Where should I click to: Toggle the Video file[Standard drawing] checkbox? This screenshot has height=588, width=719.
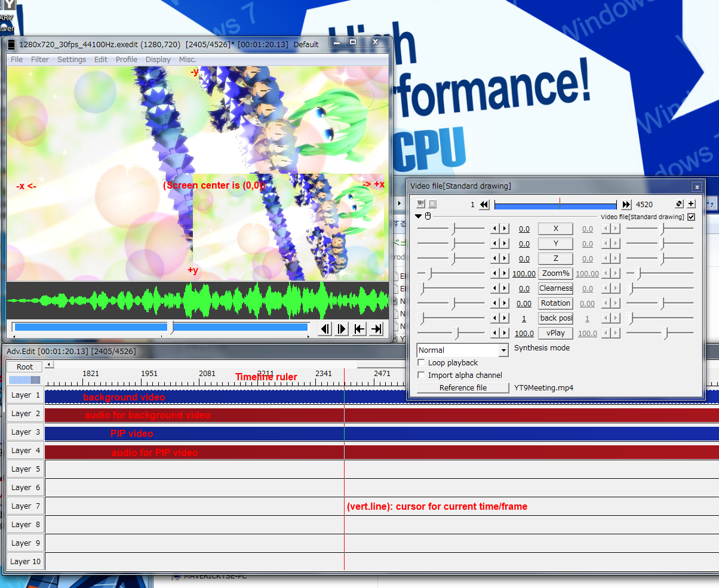coord(692,217)
